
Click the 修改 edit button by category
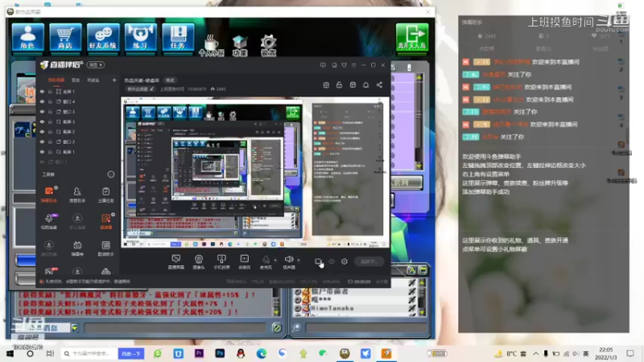tap(170, 80)
